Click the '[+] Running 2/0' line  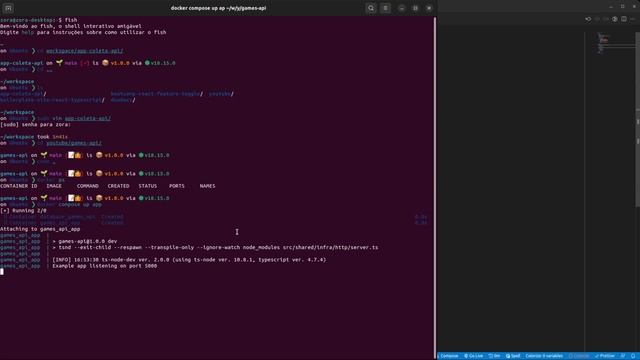(23, 211)
